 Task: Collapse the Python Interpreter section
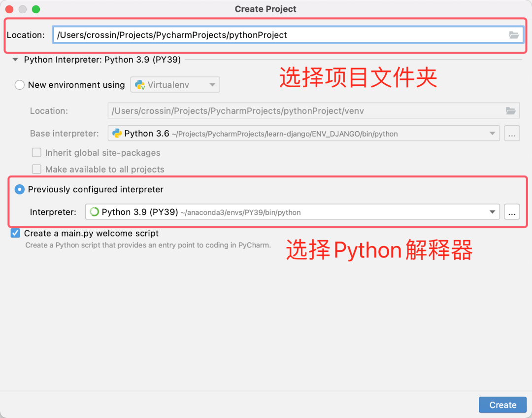click(15, 60)
